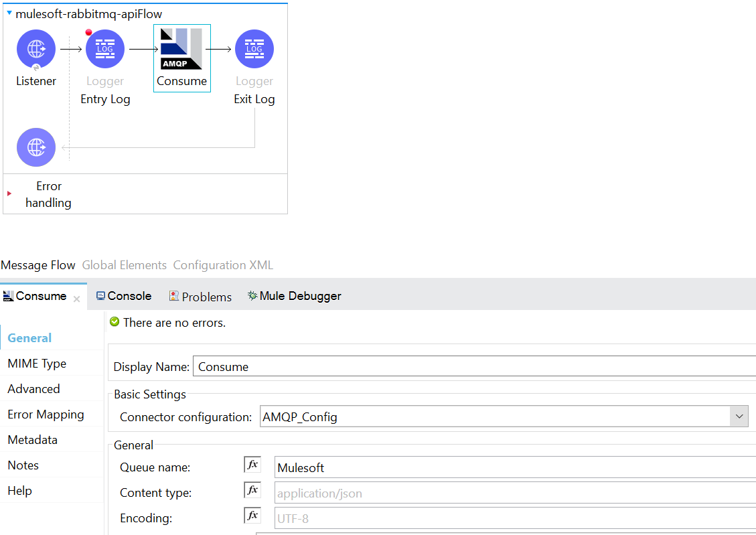Click the HTTP Listener globe icon
756x535 pixels.
pos(35,49)
